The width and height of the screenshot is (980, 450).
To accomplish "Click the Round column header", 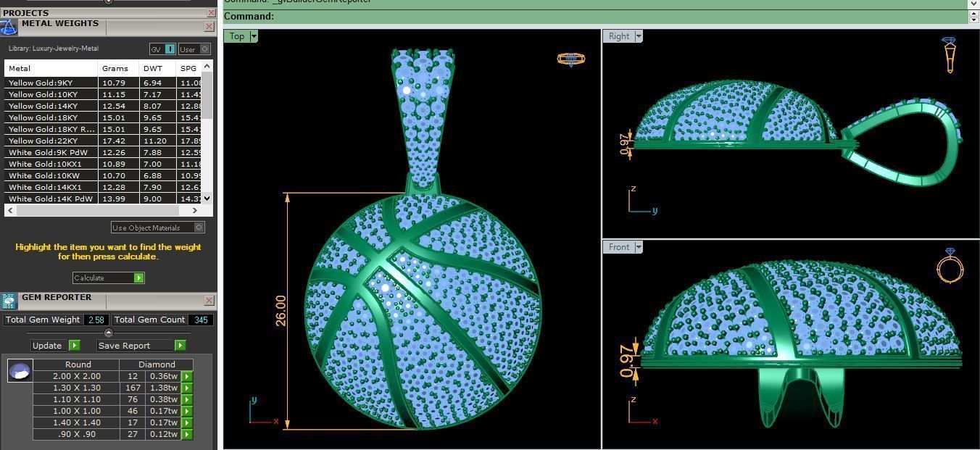I will [x=78, y=364].
